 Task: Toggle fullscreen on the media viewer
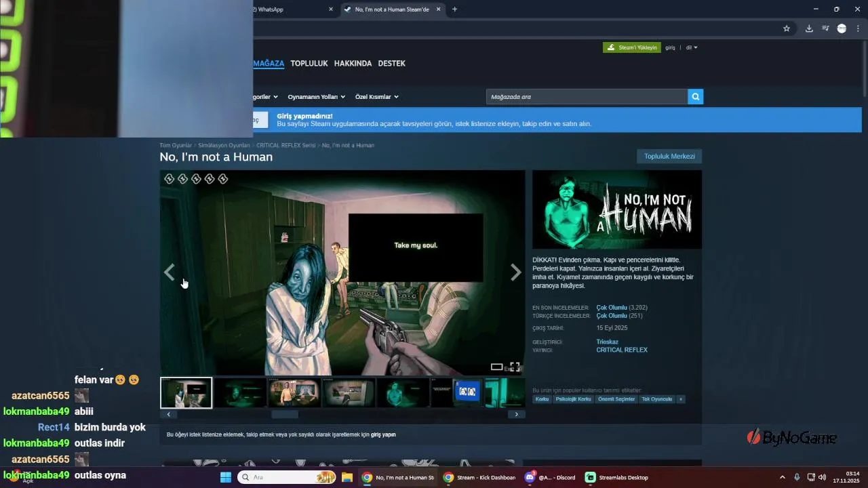coord(515,367)
